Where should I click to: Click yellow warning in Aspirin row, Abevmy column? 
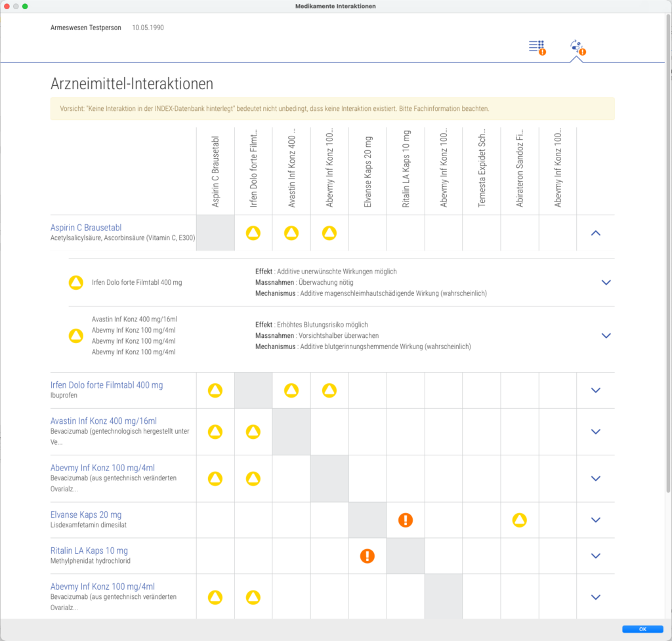[x=329, y=233]
